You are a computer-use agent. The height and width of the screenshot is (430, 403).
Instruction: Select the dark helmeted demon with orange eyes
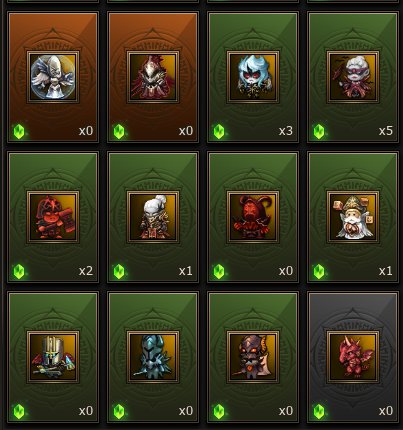[x=253, y=357]
